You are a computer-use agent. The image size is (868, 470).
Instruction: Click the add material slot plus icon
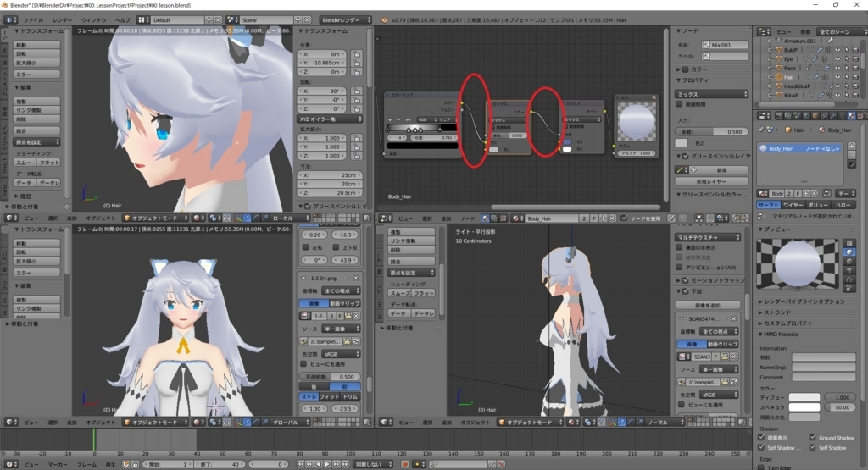tap(851, 146)
